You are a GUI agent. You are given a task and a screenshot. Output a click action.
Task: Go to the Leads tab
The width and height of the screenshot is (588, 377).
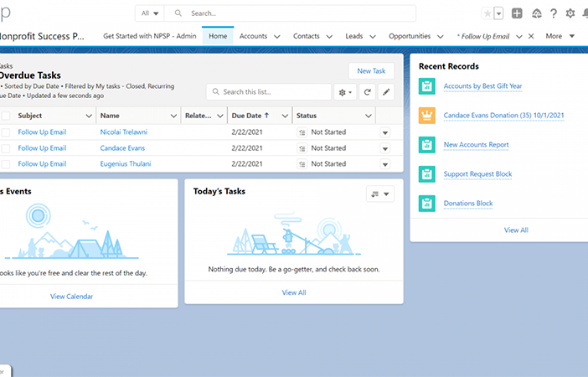354,36
